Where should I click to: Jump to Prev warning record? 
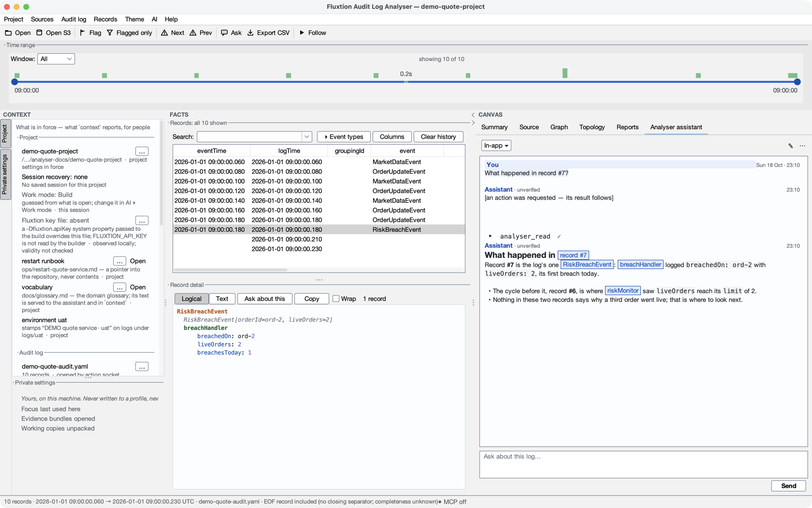click(201, 33)
